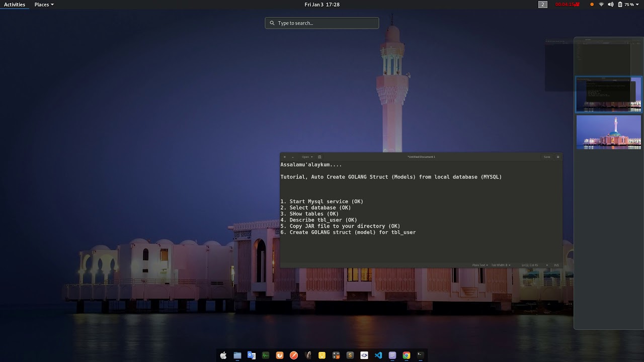
Task: Open the Terminal icon in the dock
Action: pyautogui.click(x=421, y=355)
